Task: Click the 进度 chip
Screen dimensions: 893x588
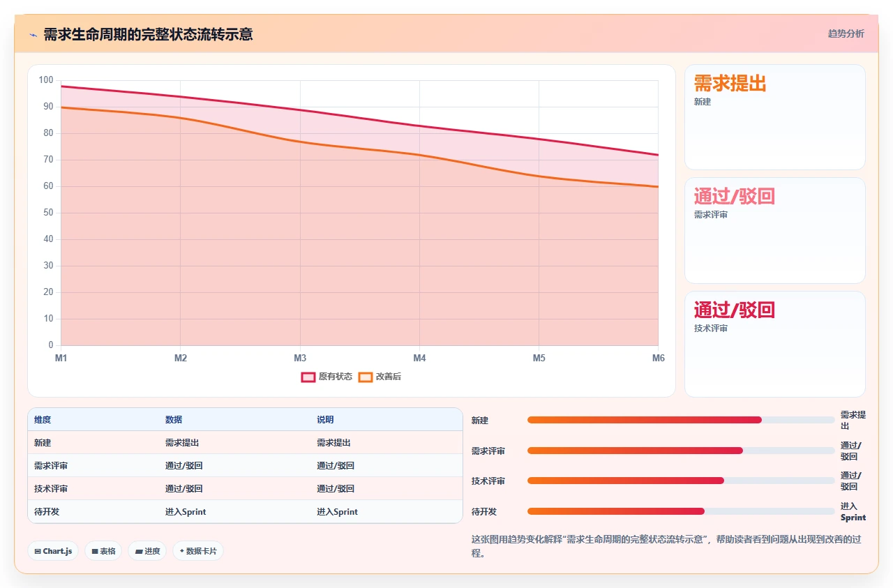Action: click(x=147, y=551)
